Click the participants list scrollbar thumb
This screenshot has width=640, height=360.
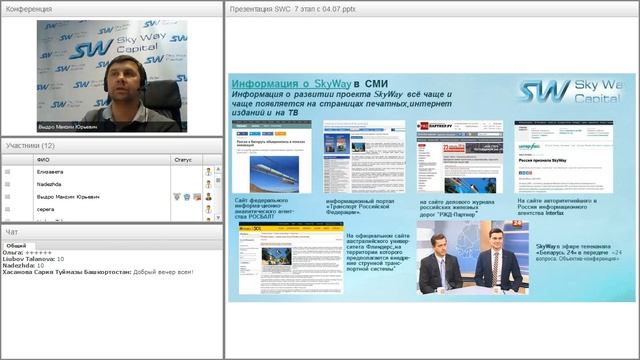(x=218, y=180)
